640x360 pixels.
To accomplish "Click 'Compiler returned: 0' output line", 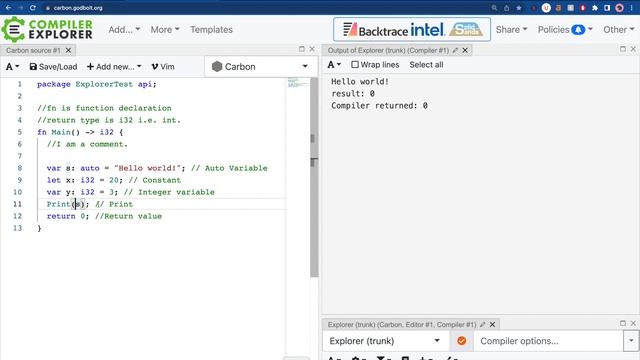I will pyautogui.click(x=379, y=105).
